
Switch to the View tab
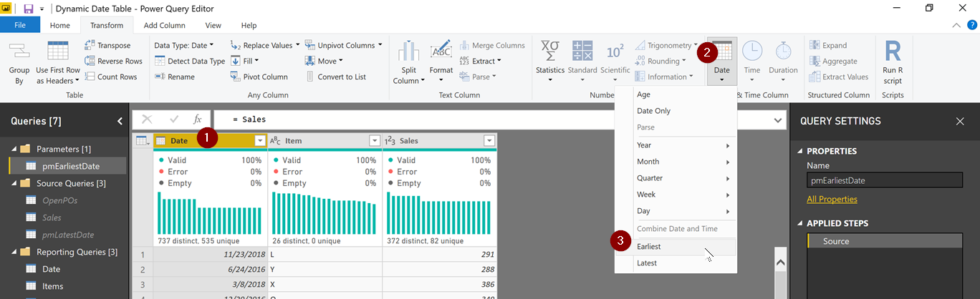point(213,25)
